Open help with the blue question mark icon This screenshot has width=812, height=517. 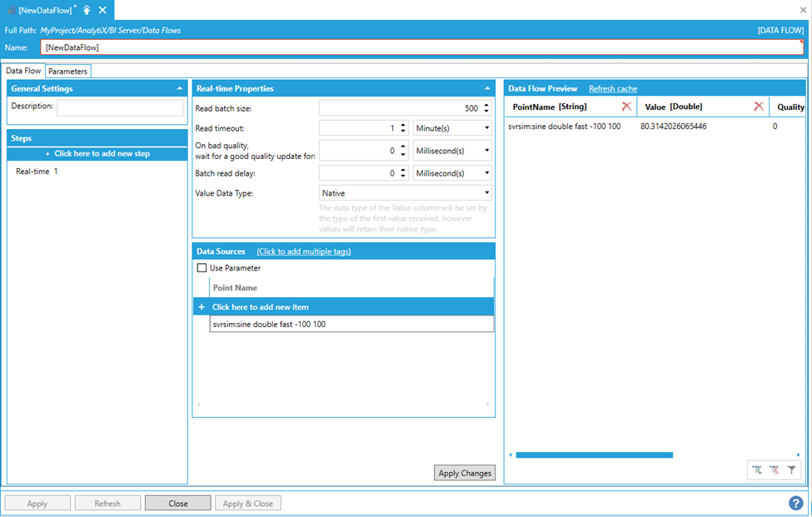click(x=796, y=503)
